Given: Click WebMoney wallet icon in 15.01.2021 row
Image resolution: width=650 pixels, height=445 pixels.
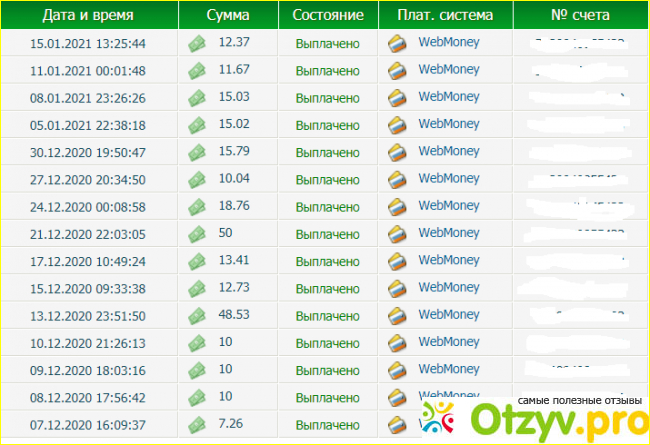Looking at the screenshot, I should [397, 43].
